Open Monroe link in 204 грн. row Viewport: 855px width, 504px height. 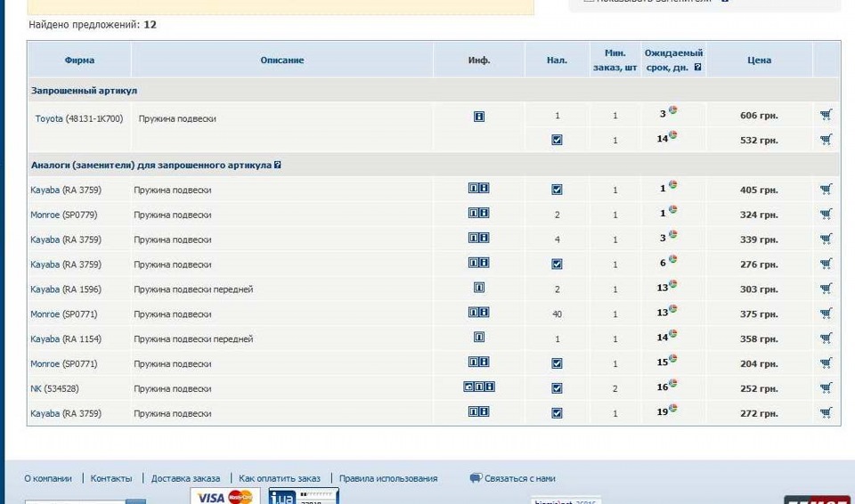[x=45, y=364]
